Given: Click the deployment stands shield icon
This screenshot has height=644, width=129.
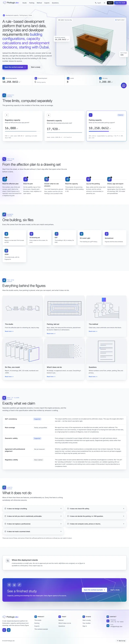Looking at the screenshot, I should pos(8,561).
